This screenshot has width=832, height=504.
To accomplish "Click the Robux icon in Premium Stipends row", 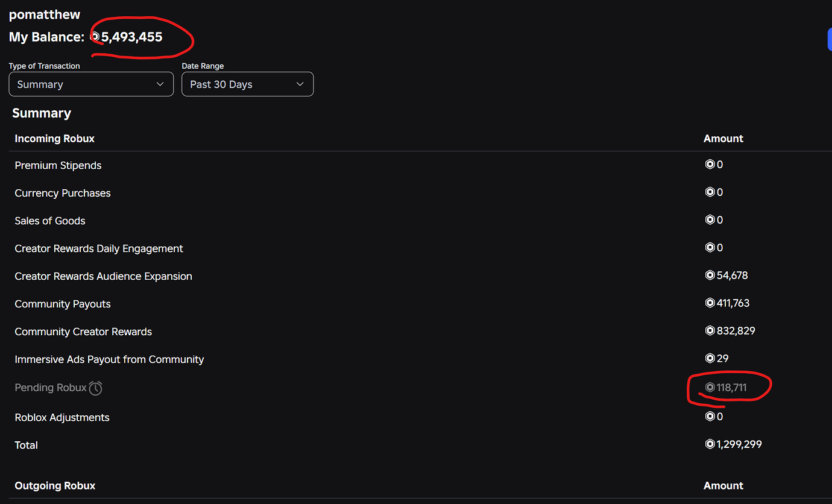I will (x=710, y=165).
